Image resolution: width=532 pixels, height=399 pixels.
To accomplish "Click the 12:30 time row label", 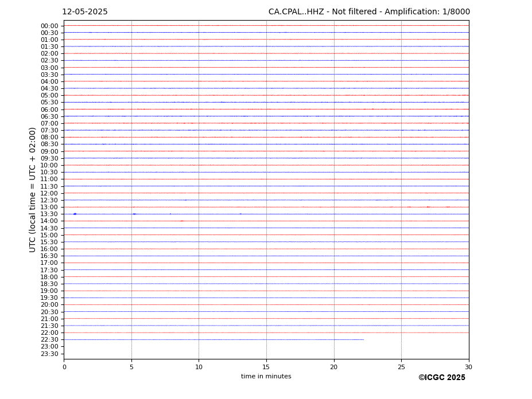I will point(49,200).
